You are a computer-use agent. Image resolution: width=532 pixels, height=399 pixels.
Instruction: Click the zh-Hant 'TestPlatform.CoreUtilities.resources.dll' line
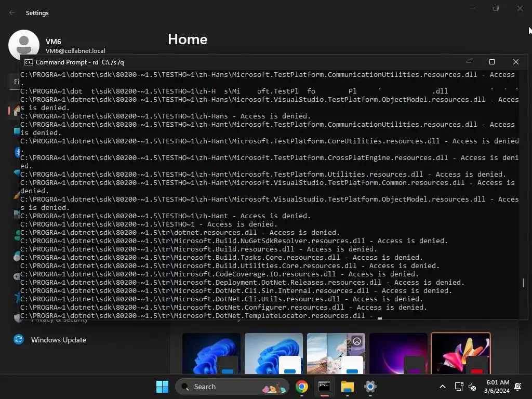click(270, 141)
